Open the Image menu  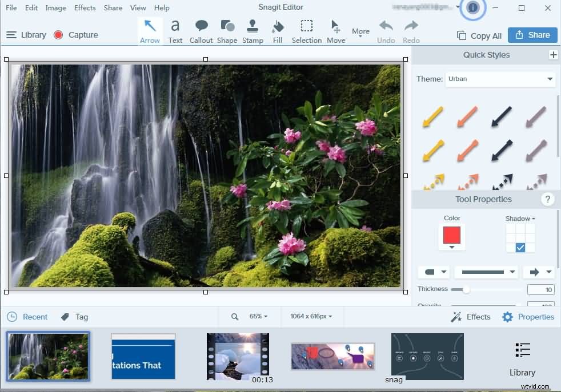click(x=55, y=7)
